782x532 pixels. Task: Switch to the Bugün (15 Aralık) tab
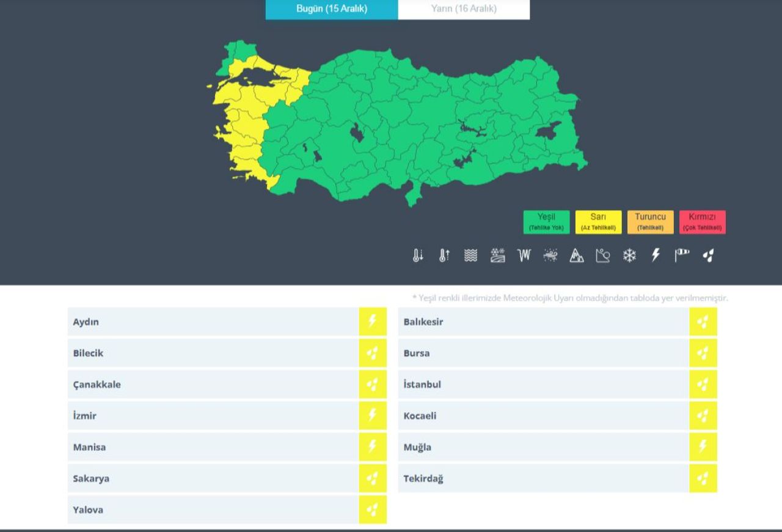(332, 9)
